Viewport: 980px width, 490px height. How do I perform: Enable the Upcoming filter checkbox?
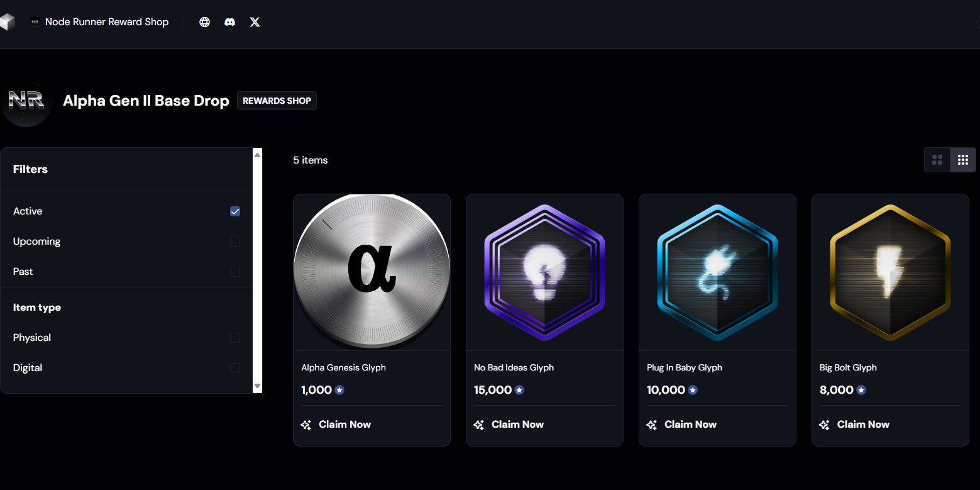235,242
